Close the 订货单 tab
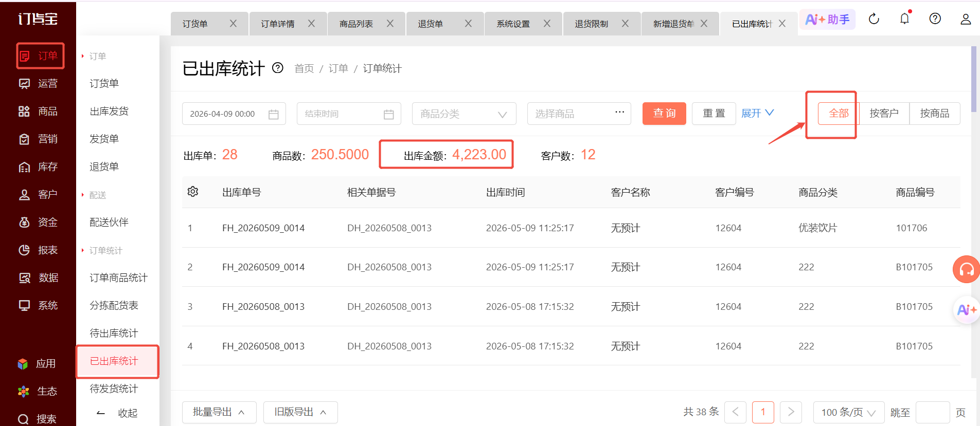980x426 pixels. pyautogui.click(x=233, y=24)
